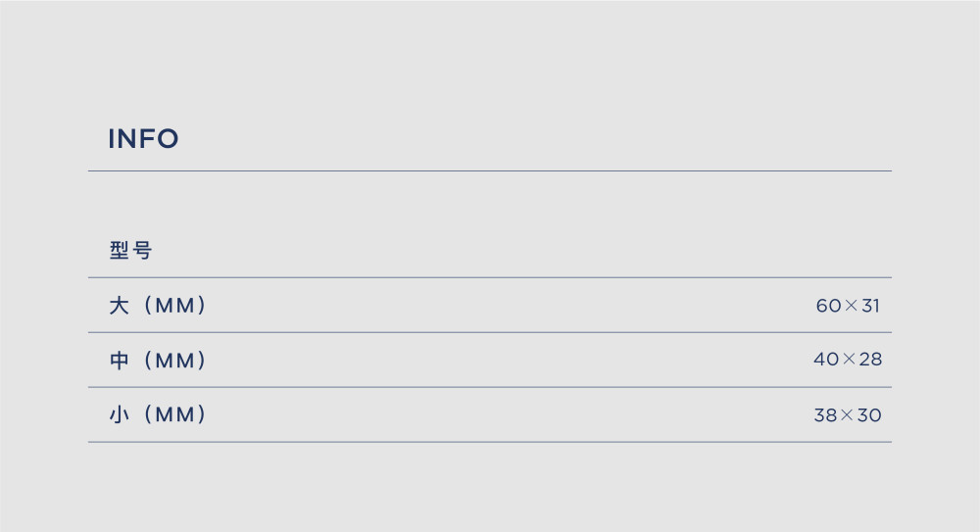Image resolution: width=980 pixels, height=532 pixels.
Task: Click MM text in the 小 row
Action: point(175,415)
